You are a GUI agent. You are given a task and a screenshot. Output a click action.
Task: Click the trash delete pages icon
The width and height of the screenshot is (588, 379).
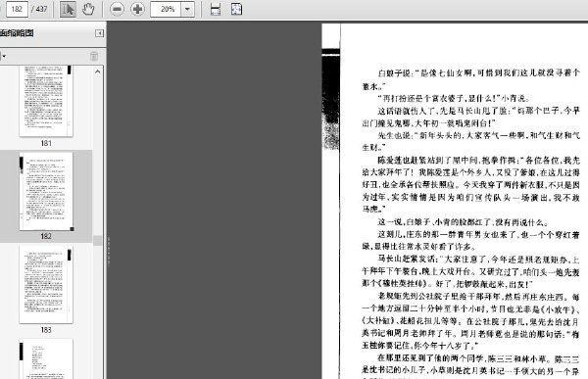94,56
